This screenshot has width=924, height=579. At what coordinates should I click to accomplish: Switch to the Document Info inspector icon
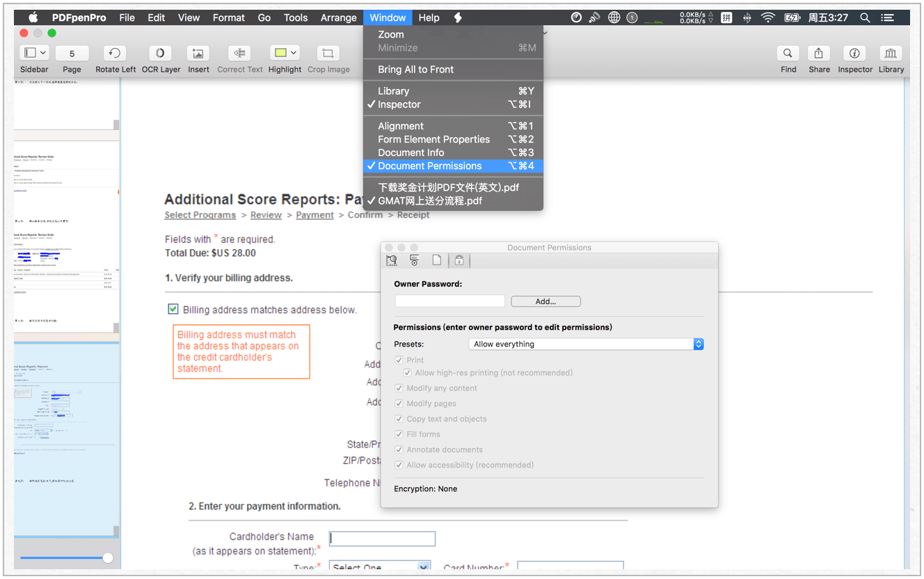click(x=436, y=260)
